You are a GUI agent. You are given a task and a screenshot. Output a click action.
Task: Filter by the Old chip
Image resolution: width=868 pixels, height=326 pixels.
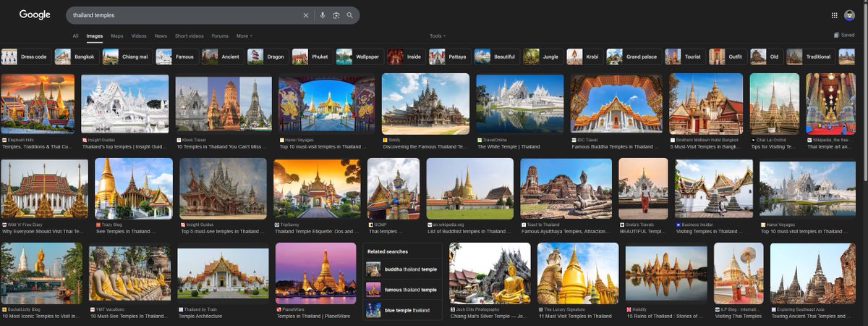[767, 57]
